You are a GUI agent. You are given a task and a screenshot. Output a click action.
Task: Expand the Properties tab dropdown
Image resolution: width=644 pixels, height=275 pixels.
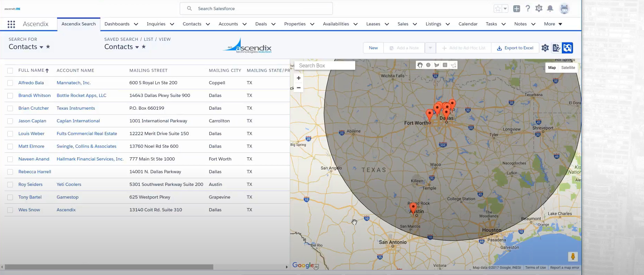pos(312,24)
